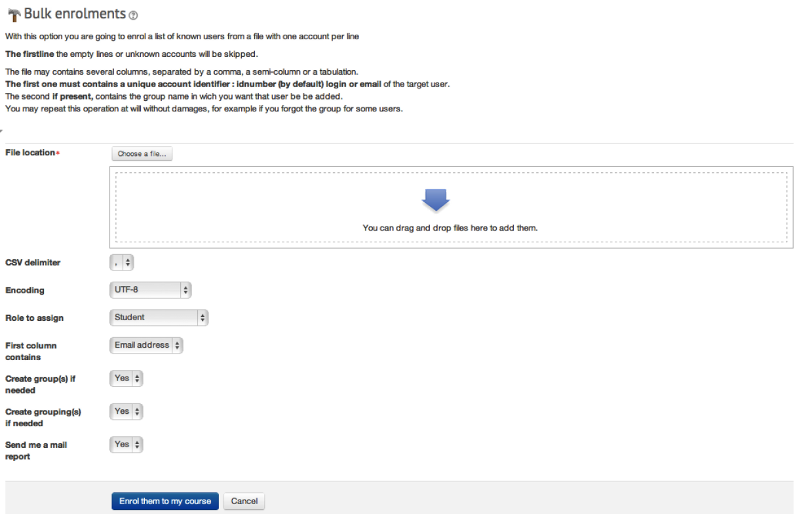
Task: Change Create group(s) if needed selection
Action: click(126, 378)
